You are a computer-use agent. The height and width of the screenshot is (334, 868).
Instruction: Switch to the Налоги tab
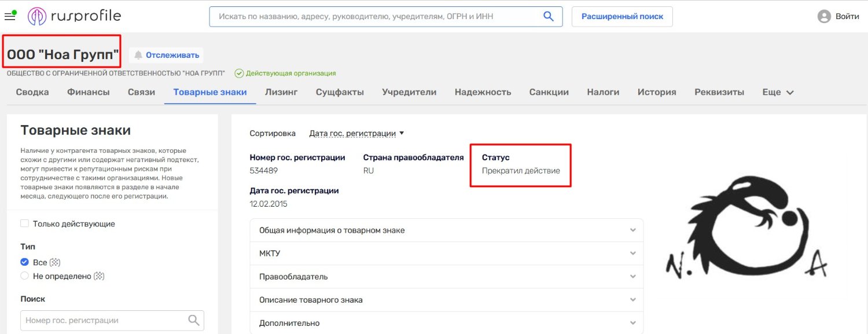click(603, 92)
